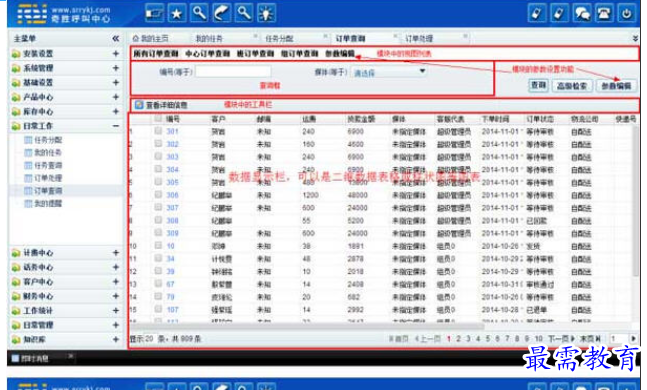
Task: Click the 下一页 next page link
Action: click(x=561, y=338)
